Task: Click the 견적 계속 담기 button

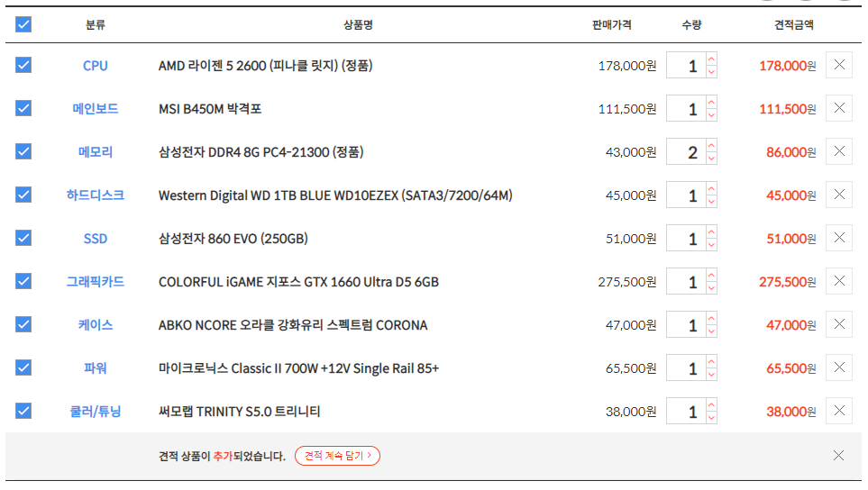Action: click(x=337, y=456)
